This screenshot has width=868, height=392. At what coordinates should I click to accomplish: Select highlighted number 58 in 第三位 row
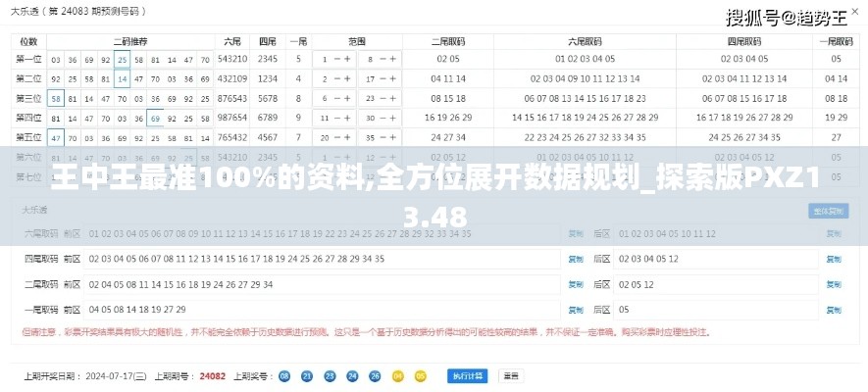[x=56, y=99]
